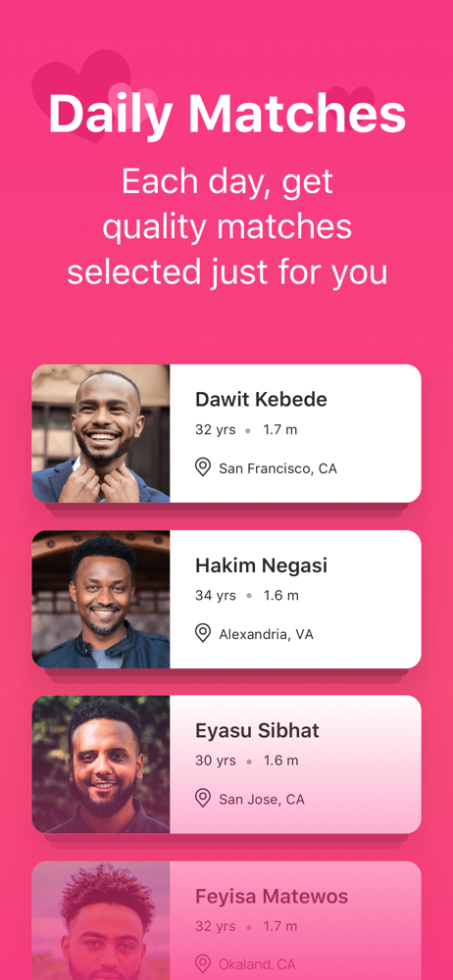
Task: Tap the location pin beside Okaland, CA
Action: (203, 963)
